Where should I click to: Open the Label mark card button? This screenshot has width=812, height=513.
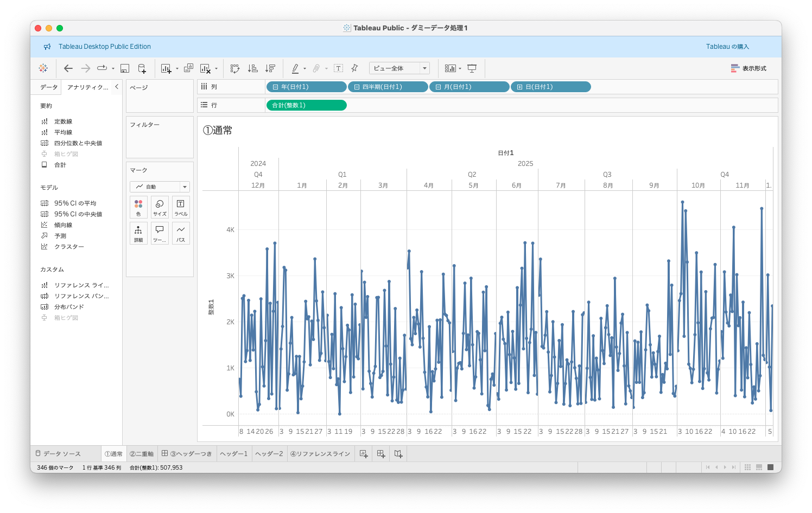click(181, 207)
